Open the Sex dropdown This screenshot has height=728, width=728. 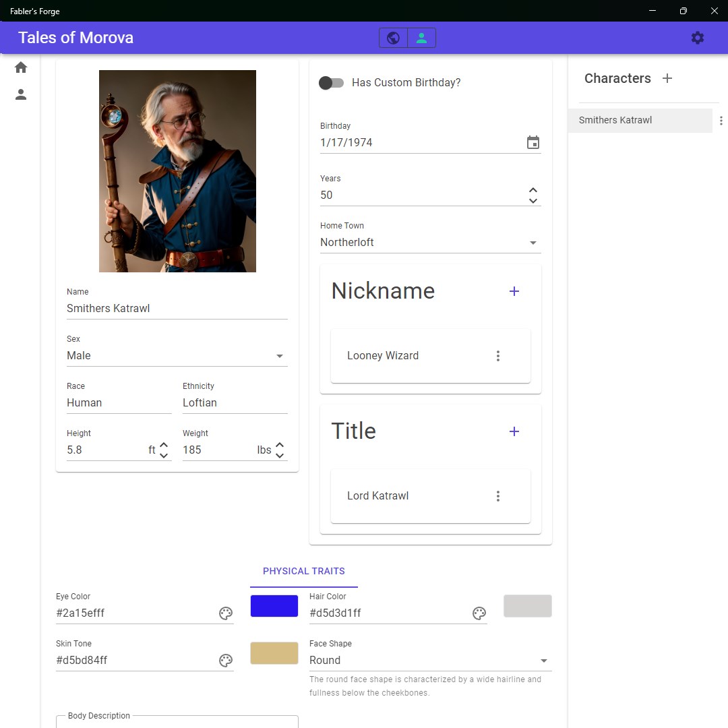[279, 355]
